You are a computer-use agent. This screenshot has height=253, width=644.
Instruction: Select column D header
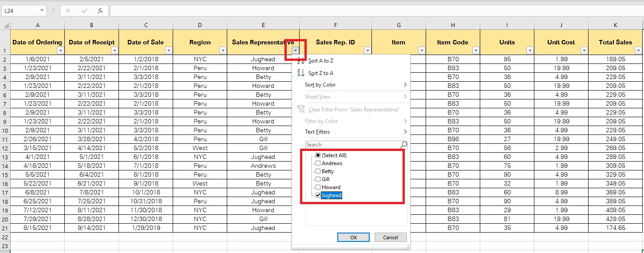200,25
